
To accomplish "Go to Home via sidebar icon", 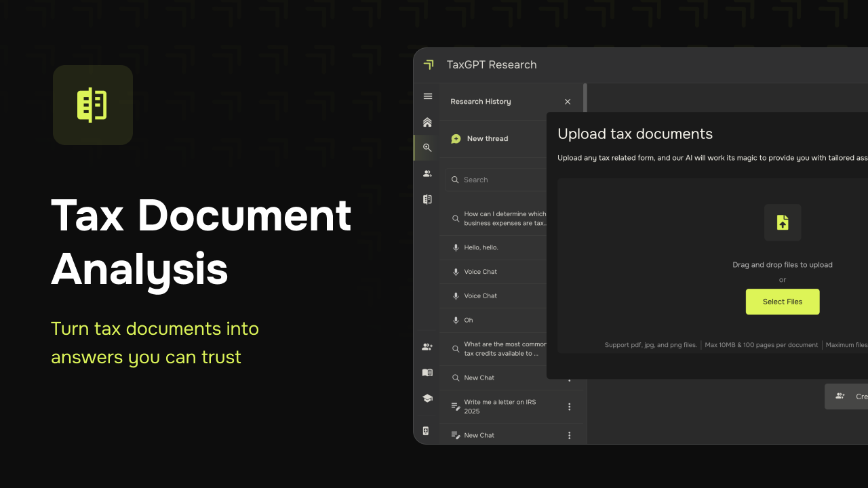I will (x=427, y=122).
